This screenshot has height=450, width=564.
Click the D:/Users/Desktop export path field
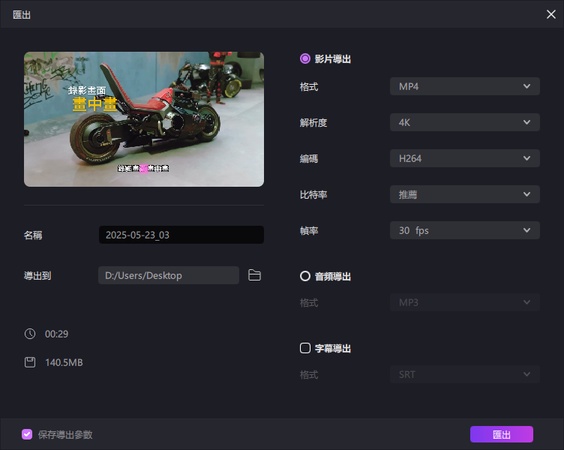169,275
